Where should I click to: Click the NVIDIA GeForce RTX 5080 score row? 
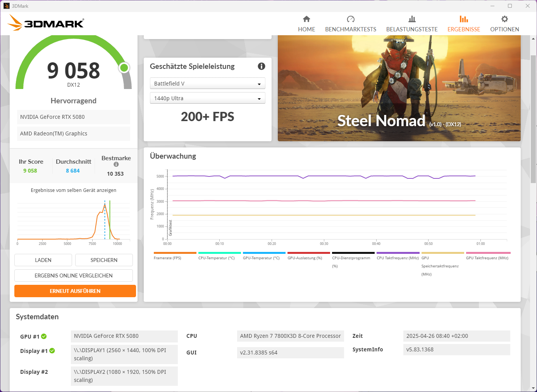[74, 117]
